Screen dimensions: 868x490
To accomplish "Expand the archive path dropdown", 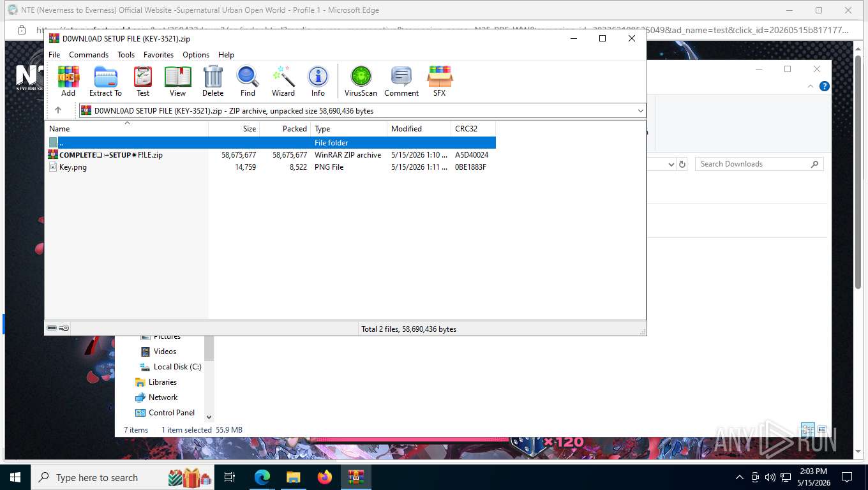I will (x=640, y=111).
